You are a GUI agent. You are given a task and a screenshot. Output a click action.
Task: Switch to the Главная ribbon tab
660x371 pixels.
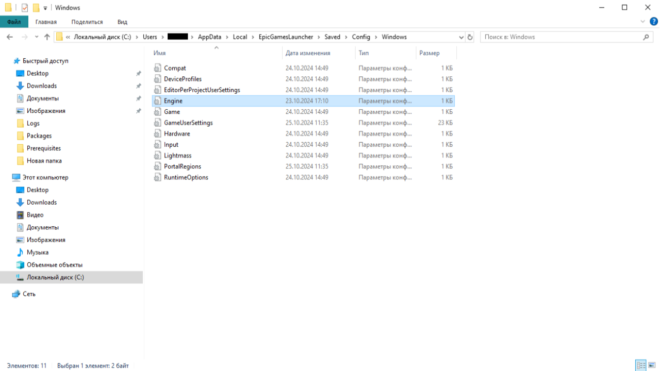(x=46, y=22)
